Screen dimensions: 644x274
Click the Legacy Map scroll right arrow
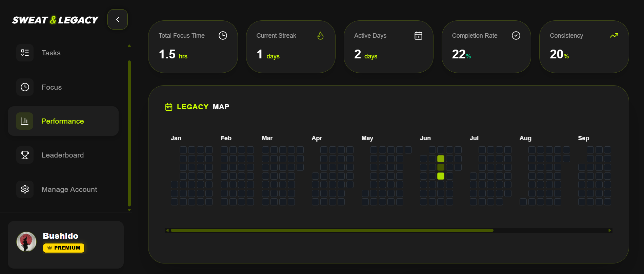pos(610,230)
